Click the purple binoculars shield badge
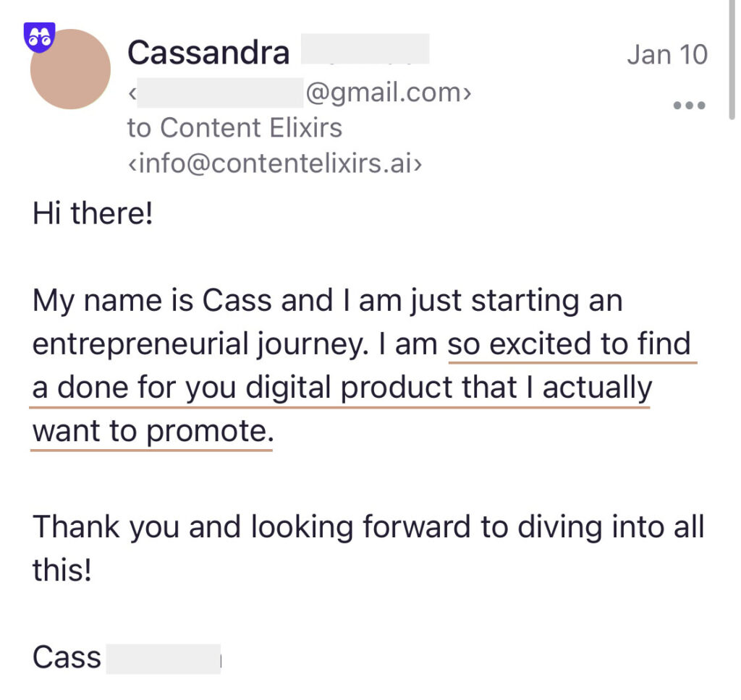Image resolution: width=741 pixels, height=700 pixels. pyautogui.click(x=40, y=37)
